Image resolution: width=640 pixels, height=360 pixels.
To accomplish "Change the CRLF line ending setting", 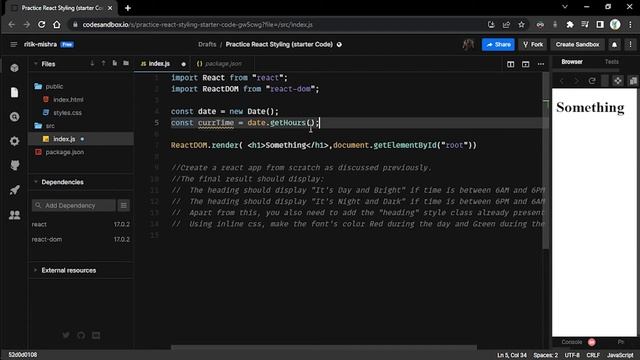I will 593,355.
